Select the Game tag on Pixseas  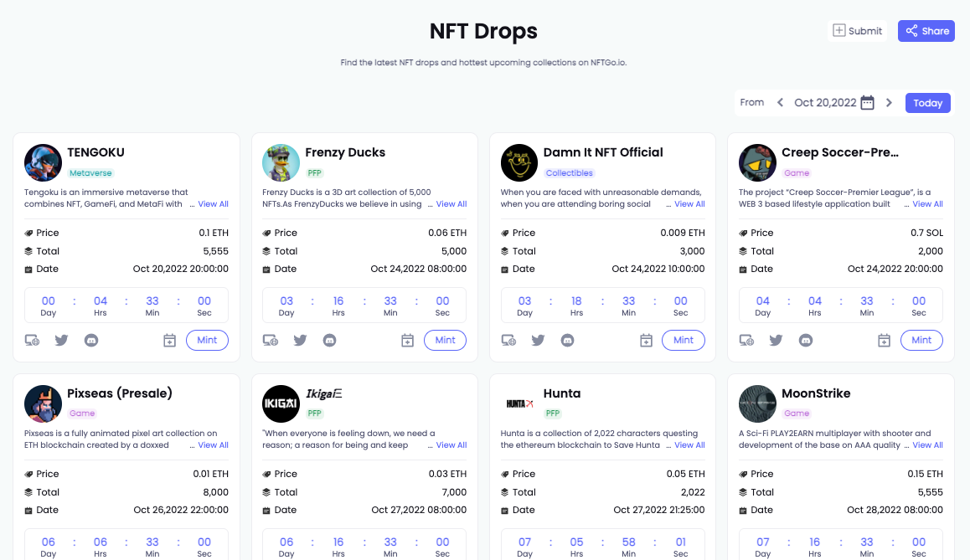tap(81, 414)
